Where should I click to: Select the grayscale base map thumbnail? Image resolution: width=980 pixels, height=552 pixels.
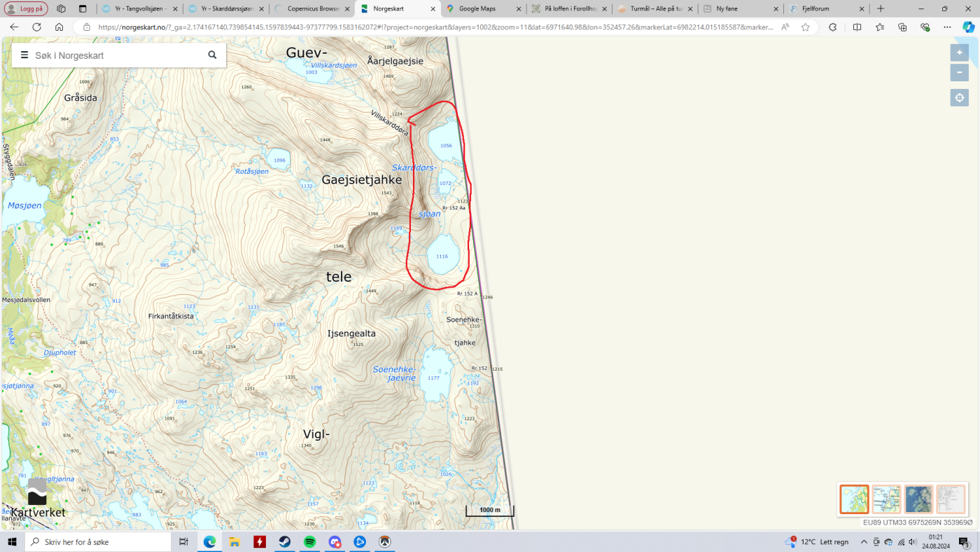pos(951,499)
